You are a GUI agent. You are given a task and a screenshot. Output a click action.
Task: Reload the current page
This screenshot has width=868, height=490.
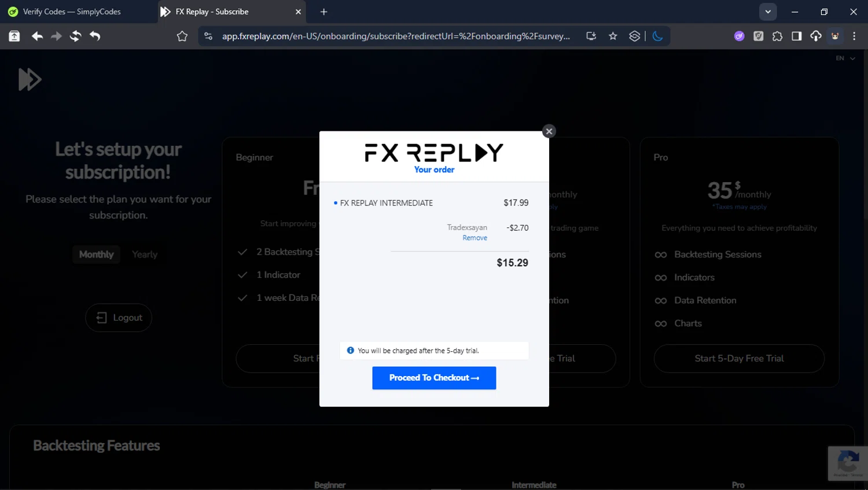[x=75, y=36]
